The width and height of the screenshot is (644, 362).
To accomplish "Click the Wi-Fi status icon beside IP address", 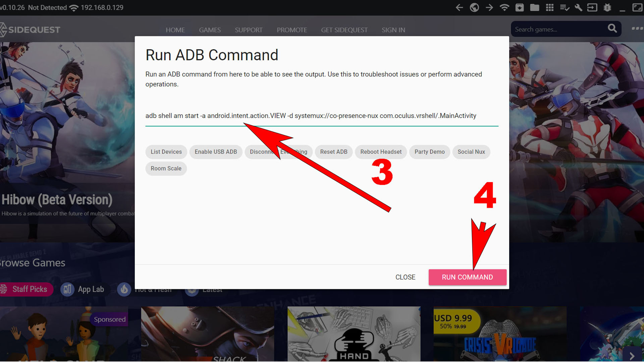I will 73,8.
